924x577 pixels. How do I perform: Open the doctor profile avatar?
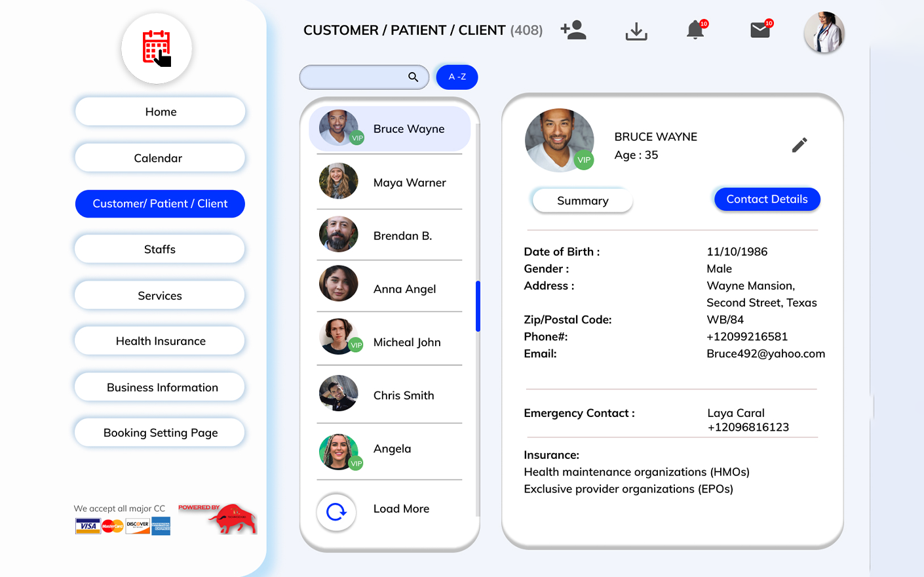(824, 32)
